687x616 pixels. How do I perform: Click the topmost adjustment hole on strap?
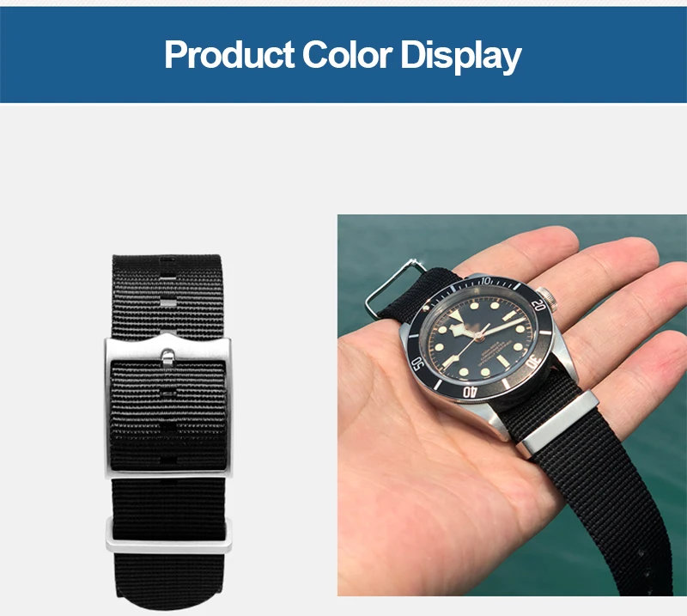(167, 259)
